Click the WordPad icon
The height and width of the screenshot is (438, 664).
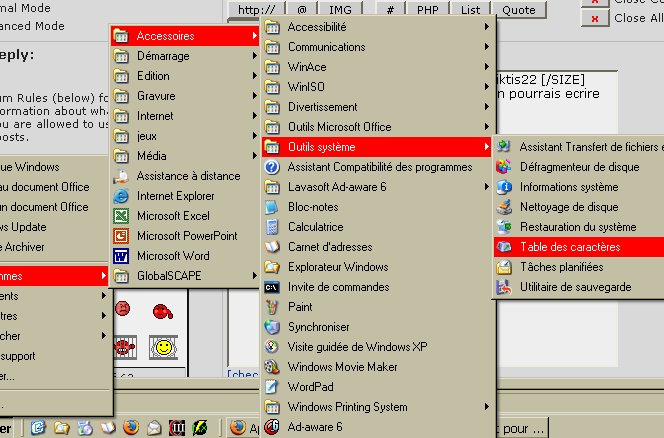272,387
